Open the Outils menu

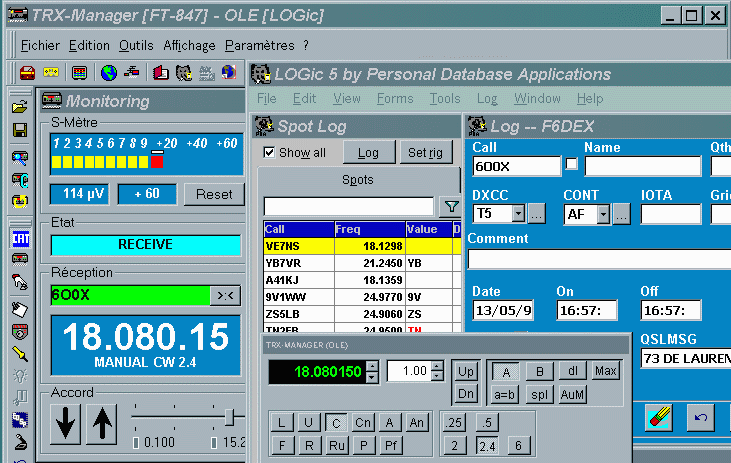tap(136, 45)
